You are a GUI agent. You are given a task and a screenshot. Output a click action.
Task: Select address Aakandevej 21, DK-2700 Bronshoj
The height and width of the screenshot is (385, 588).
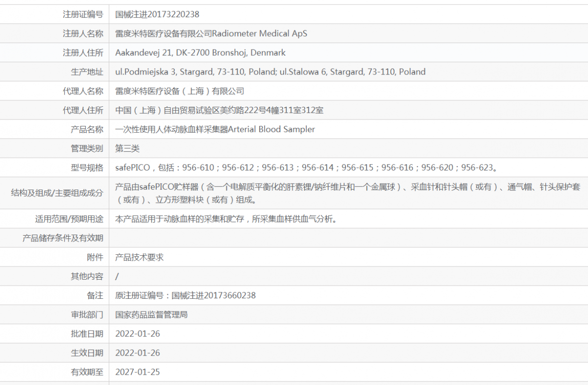point(200,52)
